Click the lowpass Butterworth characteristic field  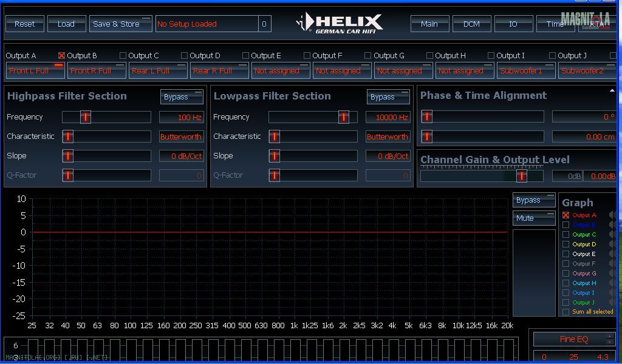coord(388,136)
